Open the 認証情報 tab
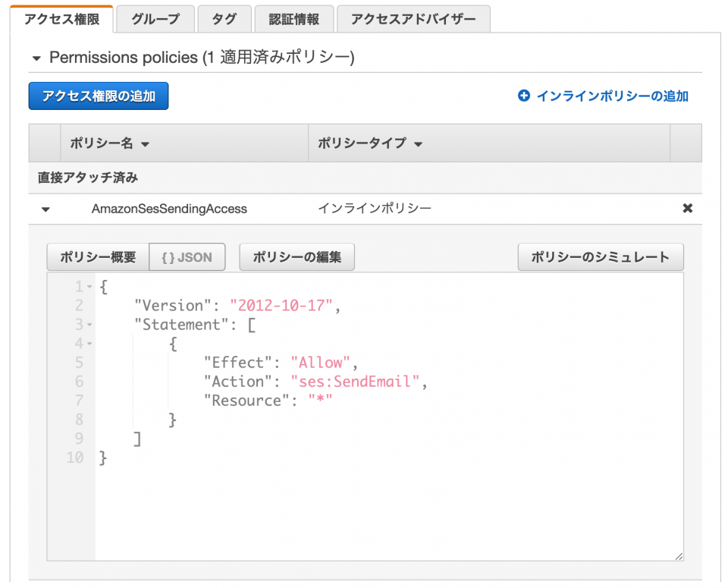This screenshot has width=728, height=588. coord(294,19)
